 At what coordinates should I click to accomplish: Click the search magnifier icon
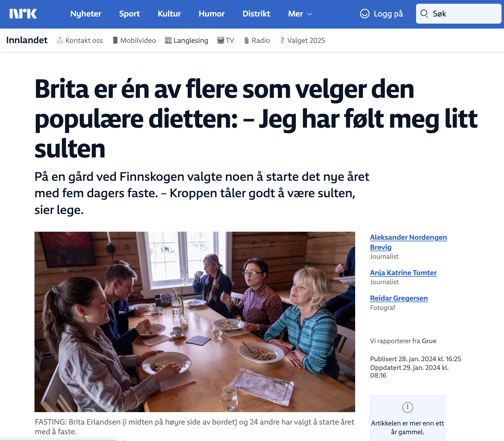[x=424, y=13]
